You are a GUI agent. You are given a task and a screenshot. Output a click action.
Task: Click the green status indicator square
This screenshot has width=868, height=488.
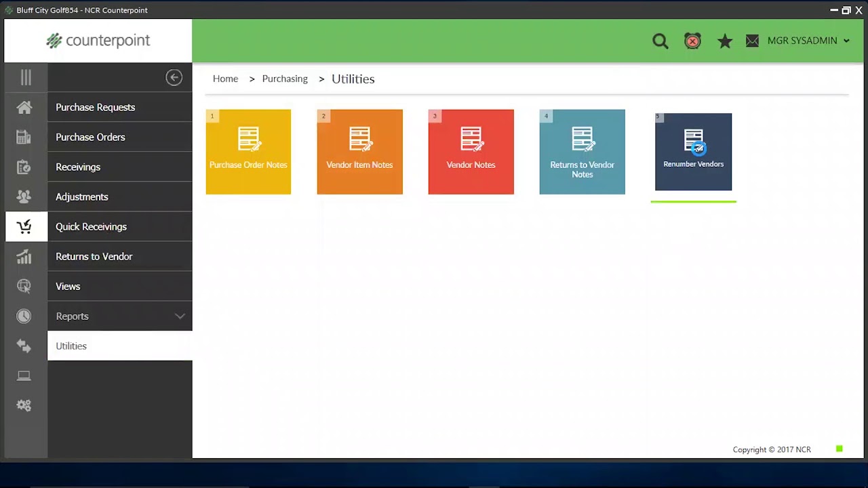click(x=840, y=449)
